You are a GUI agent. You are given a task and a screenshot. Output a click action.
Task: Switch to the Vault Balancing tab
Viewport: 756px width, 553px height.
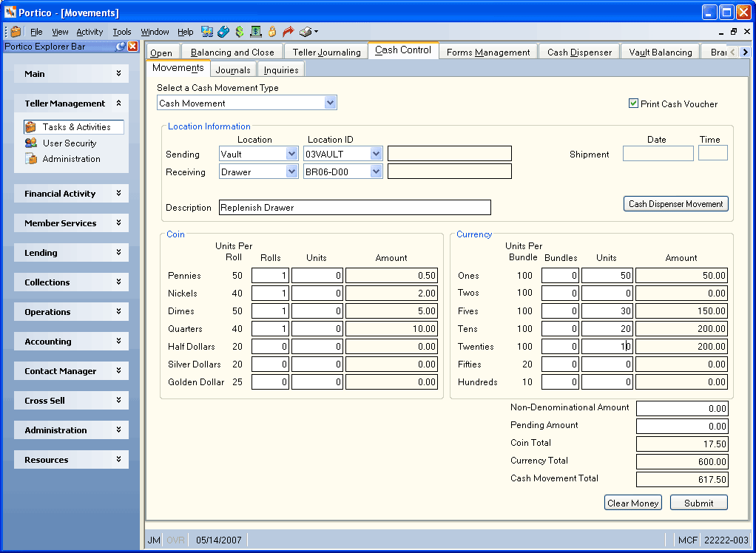click(x=660, y=52)
